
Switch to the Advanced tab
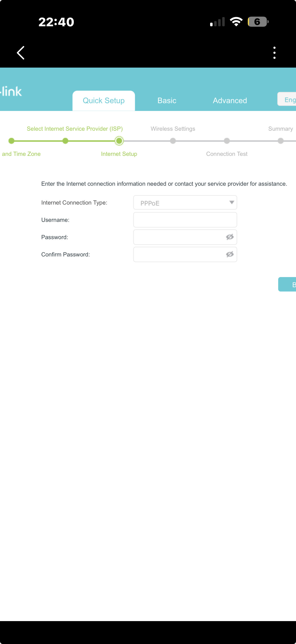230,101
